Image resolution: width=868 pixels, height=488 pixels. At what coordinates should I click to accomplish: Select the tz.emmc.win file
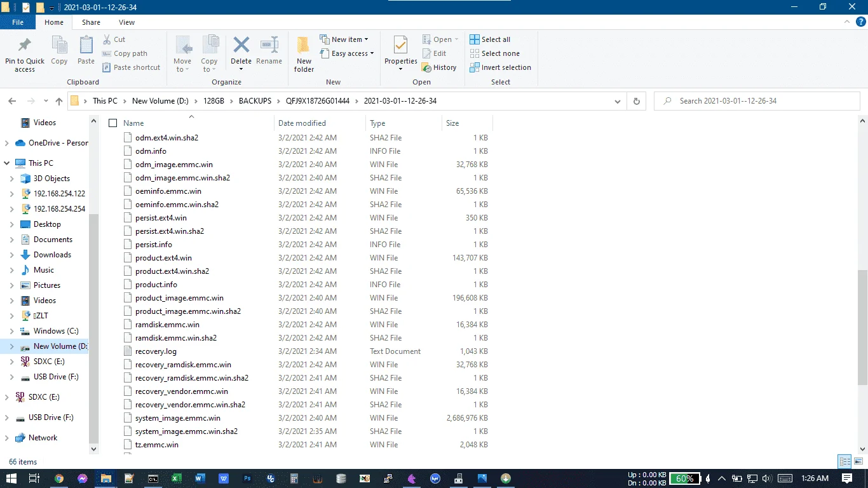[156, 445]
